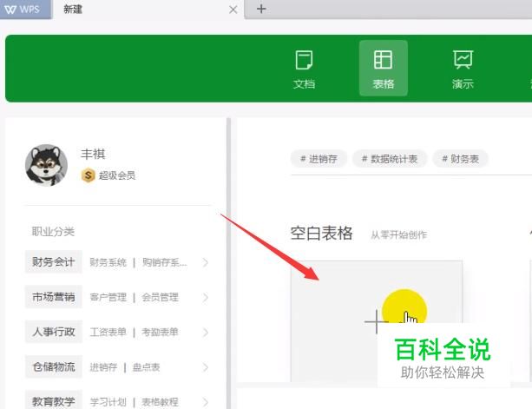532x409 pixels.
Task: Click the left panel vertical scrollbar
Action: click(228, 263)
